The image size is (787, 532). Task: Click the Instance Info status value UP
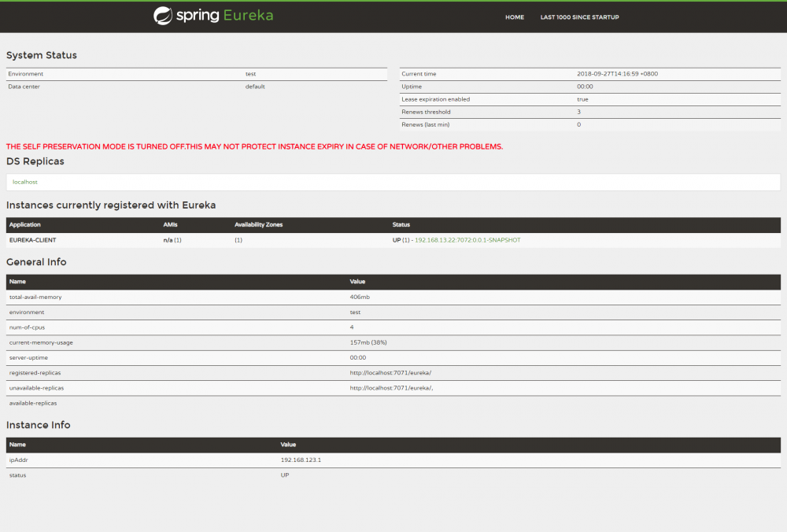click(x=285, y=475)
